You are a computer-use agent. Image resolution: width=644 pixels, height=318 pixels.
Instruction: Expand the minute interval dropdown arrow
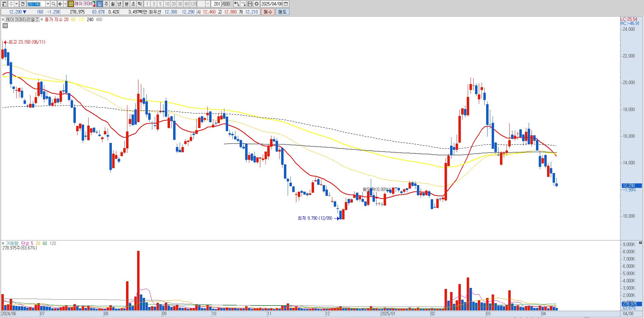pos(208,4)
